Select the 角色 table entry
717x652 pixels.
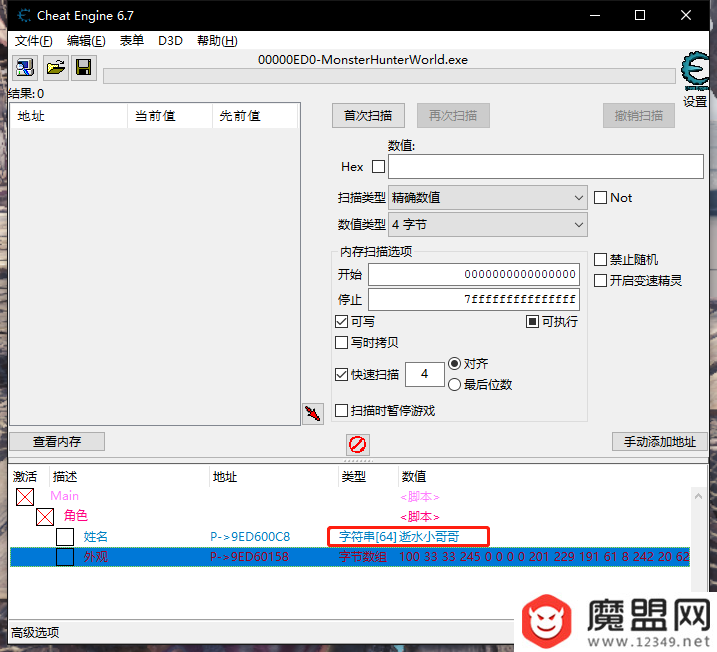(x=76, y=516)
